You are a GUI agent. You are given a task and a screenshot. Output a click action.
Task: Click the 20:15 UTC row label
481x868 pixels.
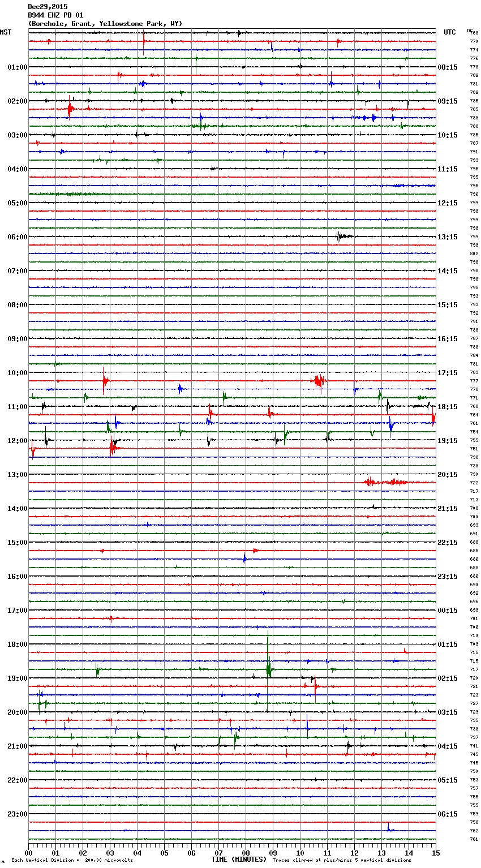pos(448,475)
